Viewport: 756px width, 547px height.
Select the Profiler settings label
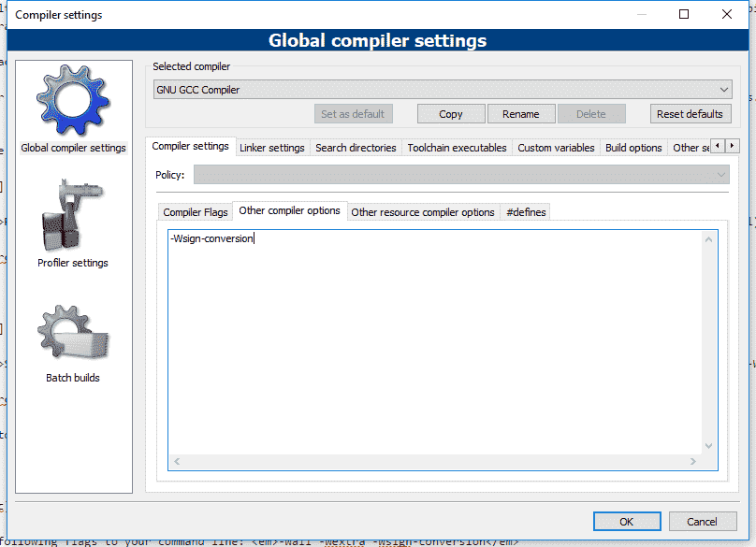coord(73,263)
